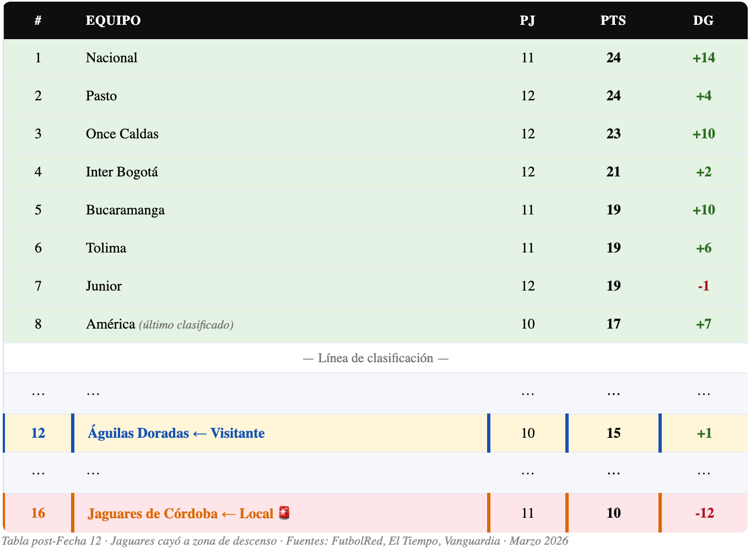Viewport: 756px width, 548px height.
Task: Select the Pasto team row
Action: [x=376, y=96]
